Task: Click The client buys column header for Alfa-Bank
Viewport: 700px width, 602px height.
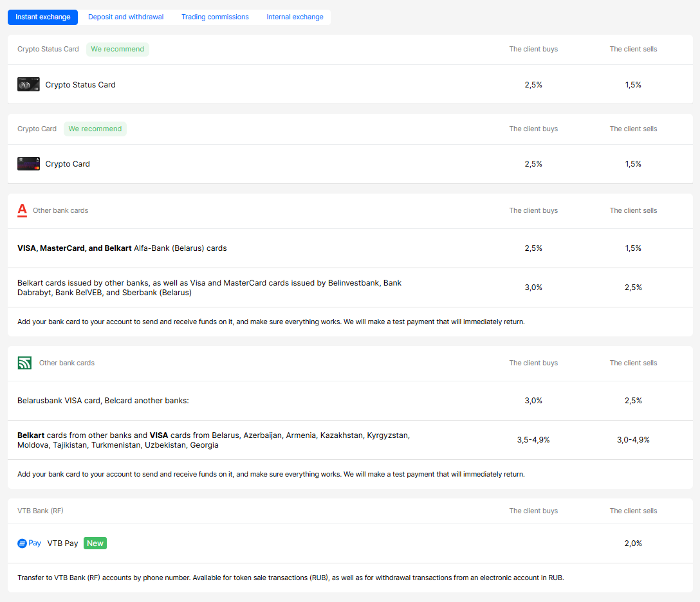Action: 533,210
